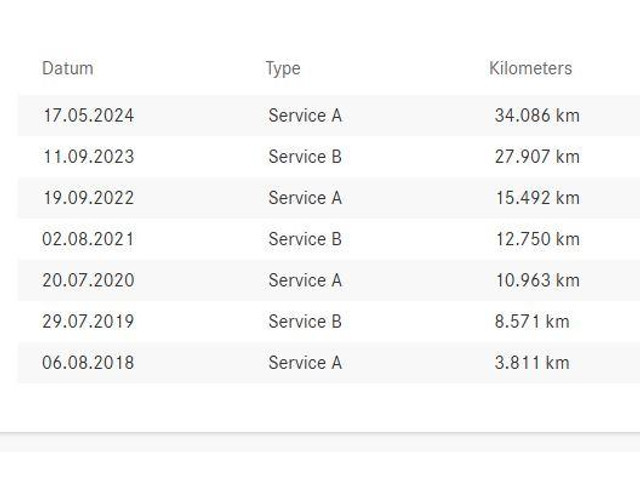Choose Service B in the 29.07.2019 row

[x=305, y=322]
